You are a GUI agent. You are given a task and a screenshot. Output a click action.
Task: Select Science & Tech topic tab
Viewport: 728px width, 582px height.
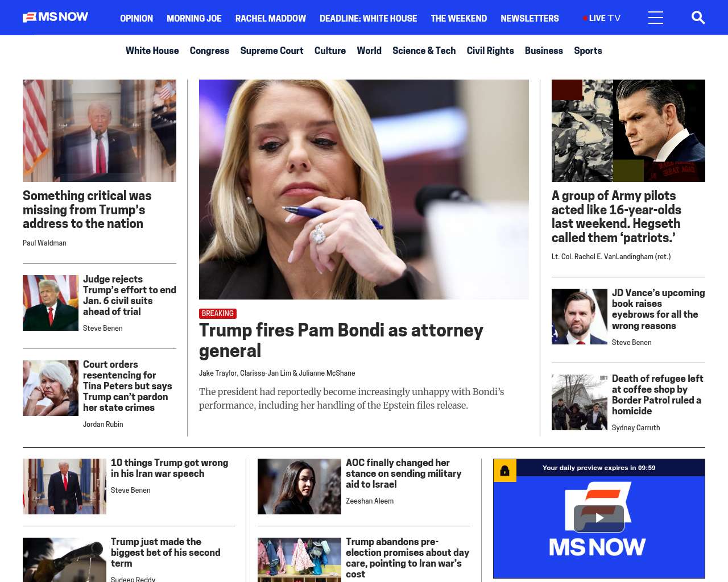click(x=424, y=51)
